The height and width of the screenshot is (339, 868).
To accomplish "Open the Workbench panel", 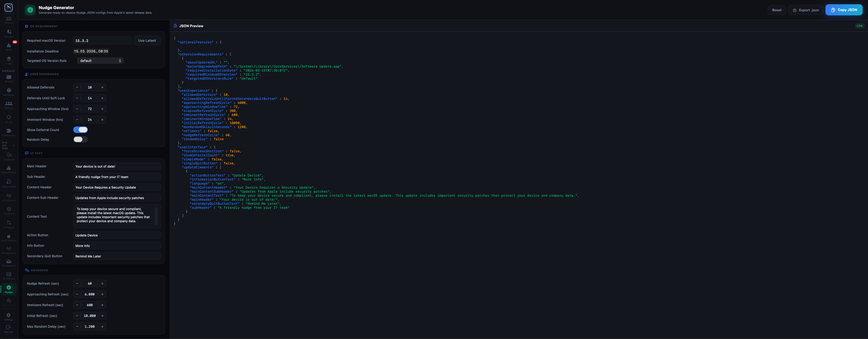I will 8,263.
